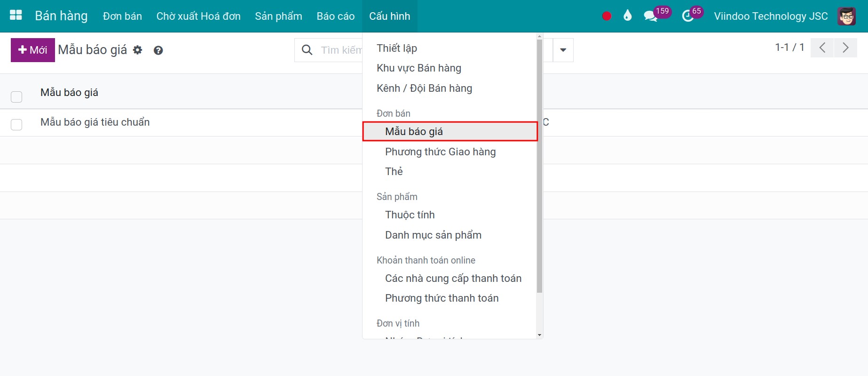
Task: Click the red recording dot icon
Action: click(607, 16)
